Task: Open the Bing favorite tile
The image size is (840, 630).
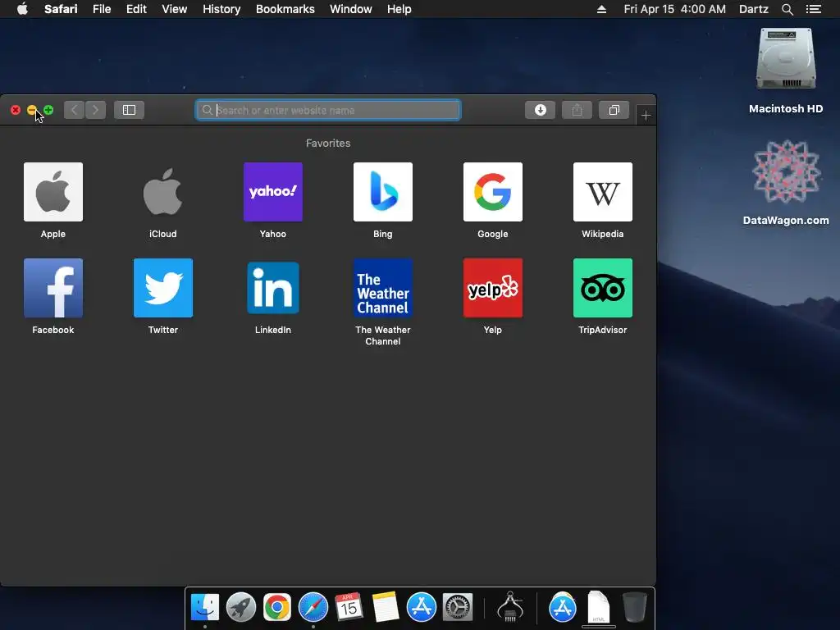Action: (382, 192)
